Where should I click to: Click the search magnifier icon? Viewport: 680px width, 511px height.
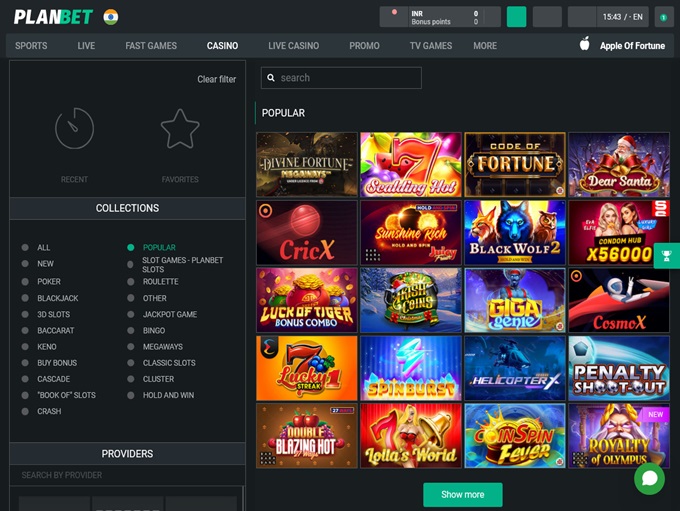[271, 78]
